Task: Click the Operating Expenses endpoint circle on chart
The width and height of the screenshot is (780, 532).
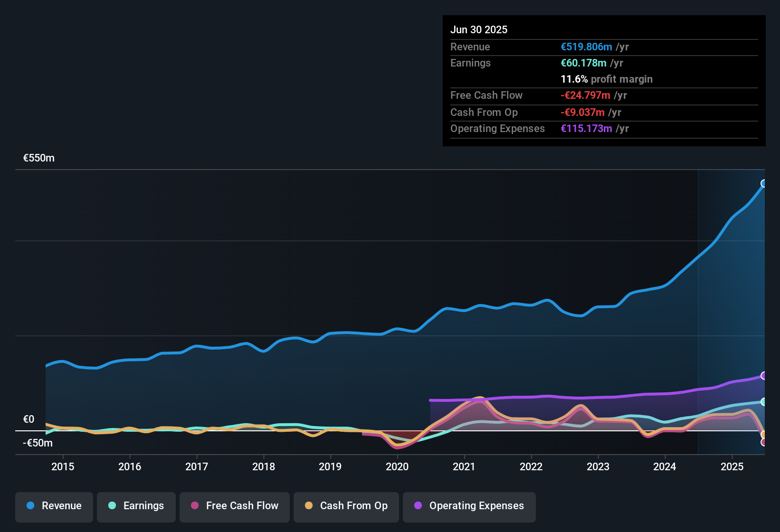Action: (764, 376)
